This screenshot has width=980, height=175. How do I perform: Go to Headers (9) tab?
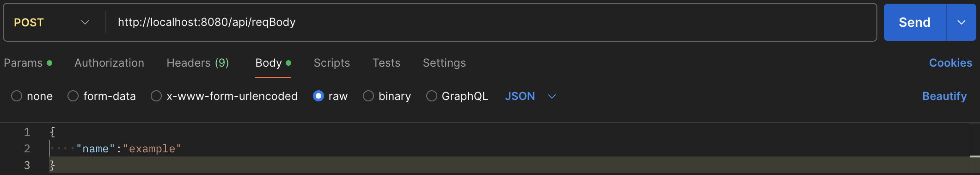[197, 63]
